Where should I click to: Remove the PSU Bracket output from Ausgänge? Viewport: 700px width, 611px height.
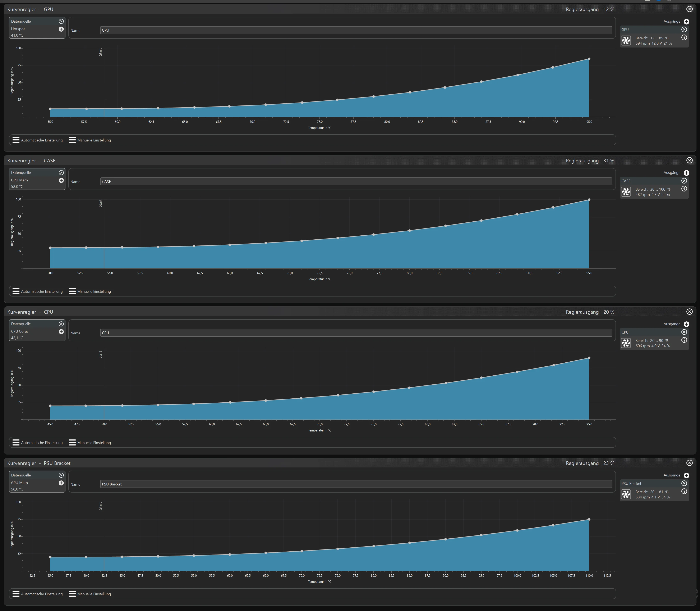click(684, 484)
